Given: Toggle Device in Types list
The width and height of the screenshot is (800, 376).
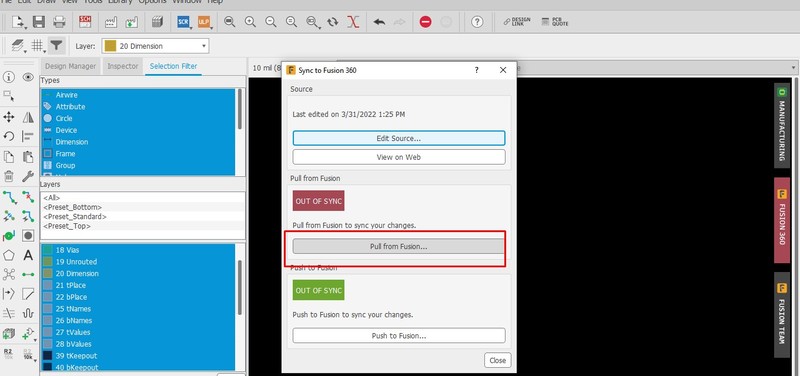Looking at the screenshot, I should [138, 130].
